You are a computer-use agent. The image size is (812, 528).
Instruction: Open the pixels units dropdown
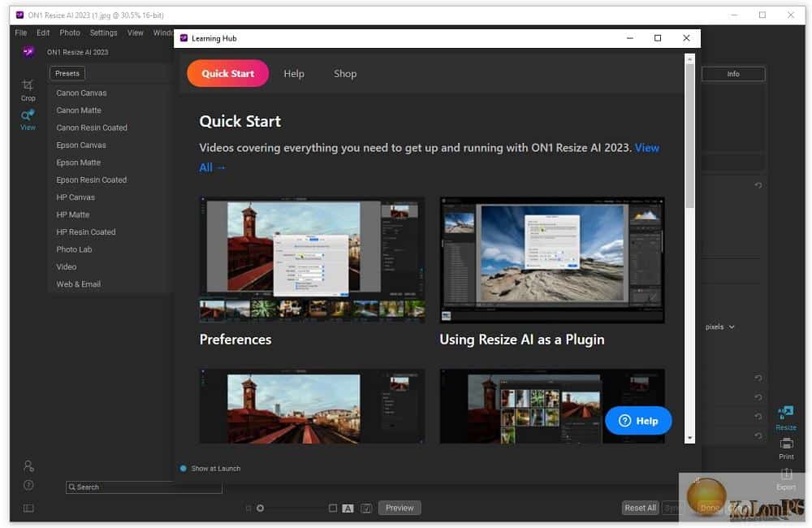(719, 327)
